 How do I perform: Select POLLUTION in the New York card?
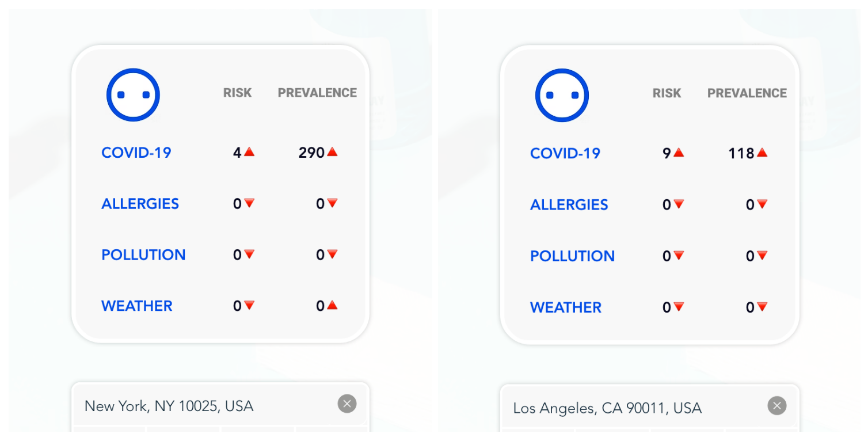[143, 255]
